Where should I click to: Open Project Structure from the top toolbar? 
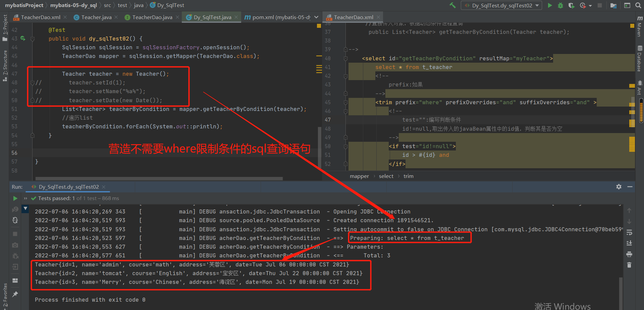coord(613,5)
